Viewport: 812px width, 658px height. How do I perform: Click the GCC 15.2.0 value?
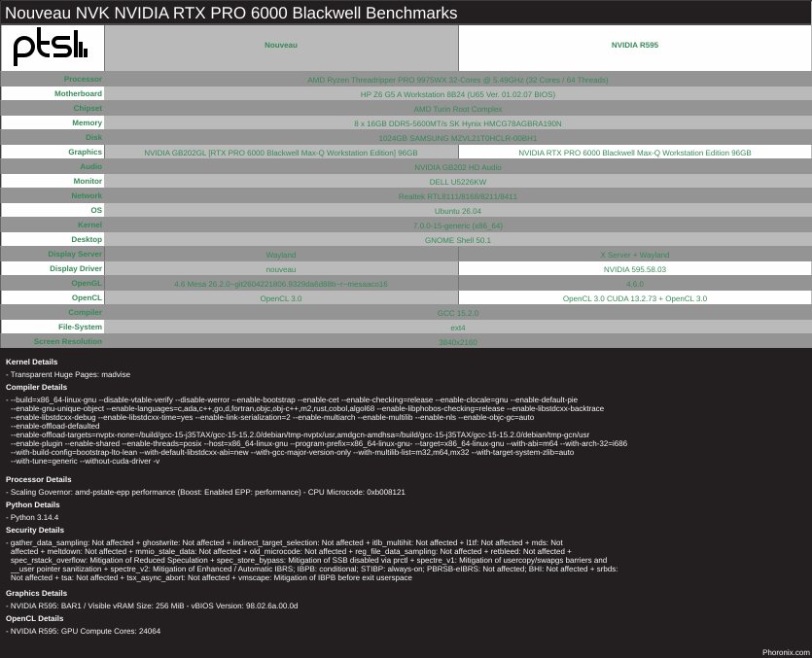pyautogui.click(x=458, y=313)
